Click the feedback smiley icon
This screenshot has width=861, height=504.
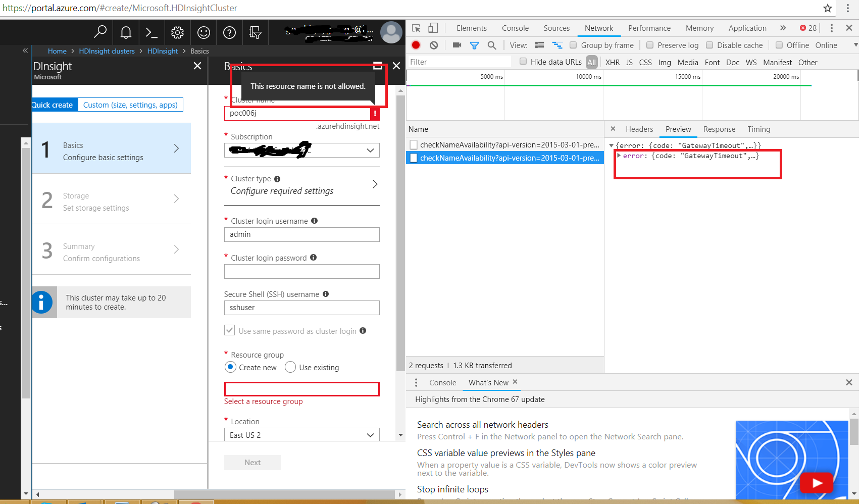[204, 33]
